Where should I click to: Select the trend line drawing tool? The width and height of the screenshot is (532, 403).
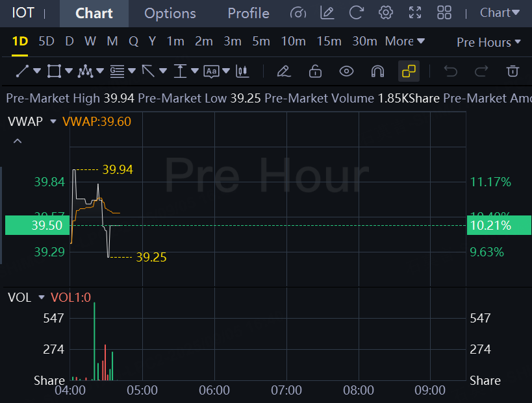coord(22,71)
